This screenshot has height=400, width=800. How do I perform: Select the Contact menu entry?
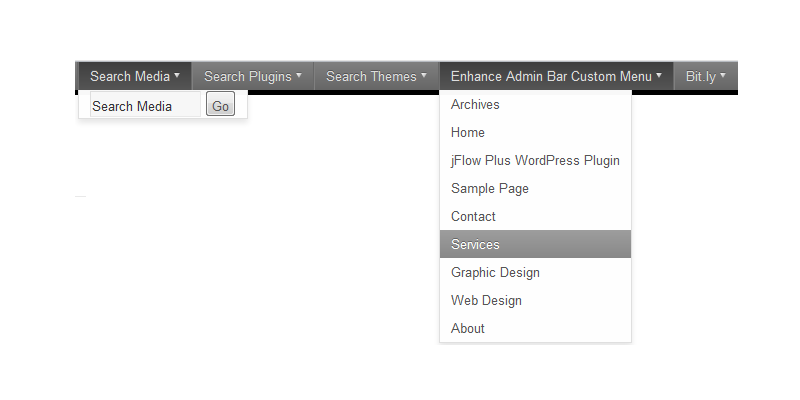[x=473, y=216]
